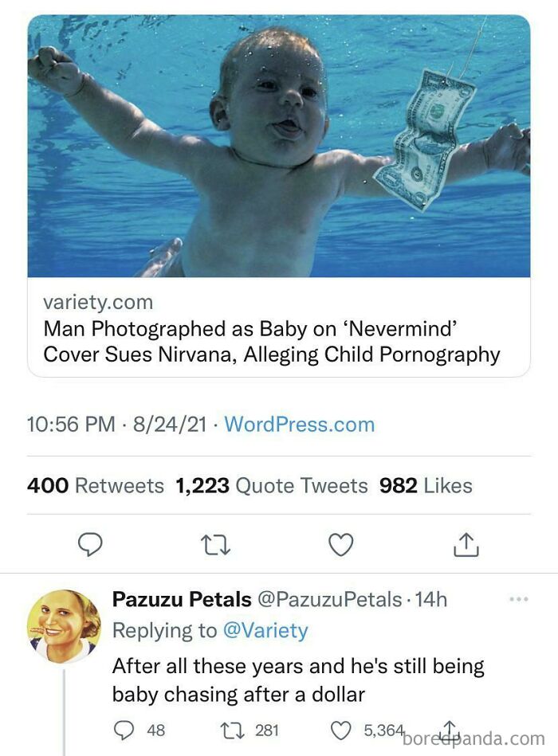
Task: View the 1,223 Quote Tweets
Action: click(271, 485)
